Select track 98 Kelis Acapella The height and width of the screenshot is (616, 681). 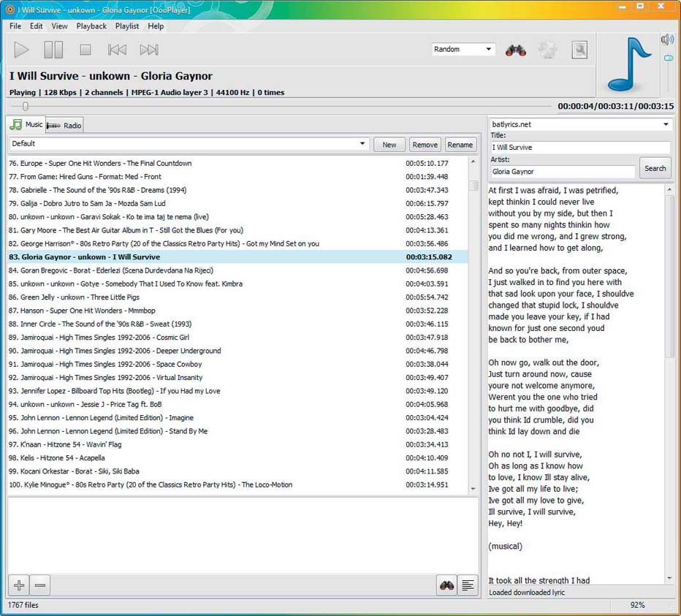237,458
